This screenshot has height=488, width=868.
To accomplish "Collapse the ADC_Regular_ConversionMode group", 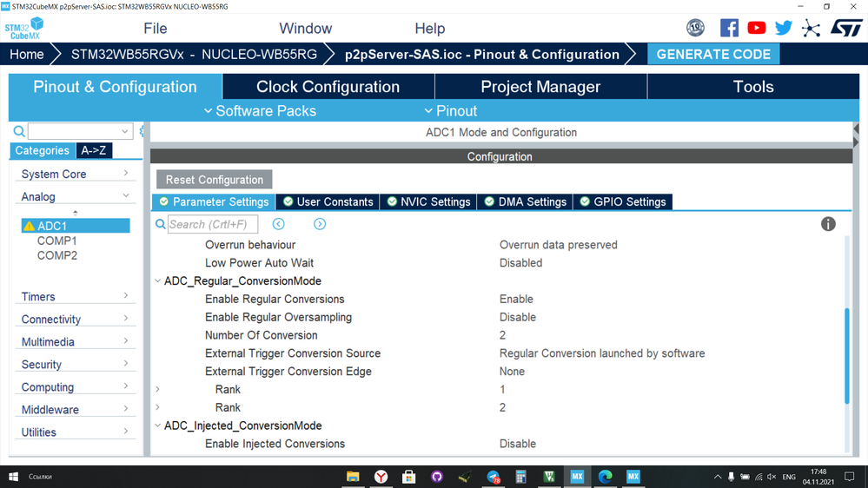I will click(158, 281).
